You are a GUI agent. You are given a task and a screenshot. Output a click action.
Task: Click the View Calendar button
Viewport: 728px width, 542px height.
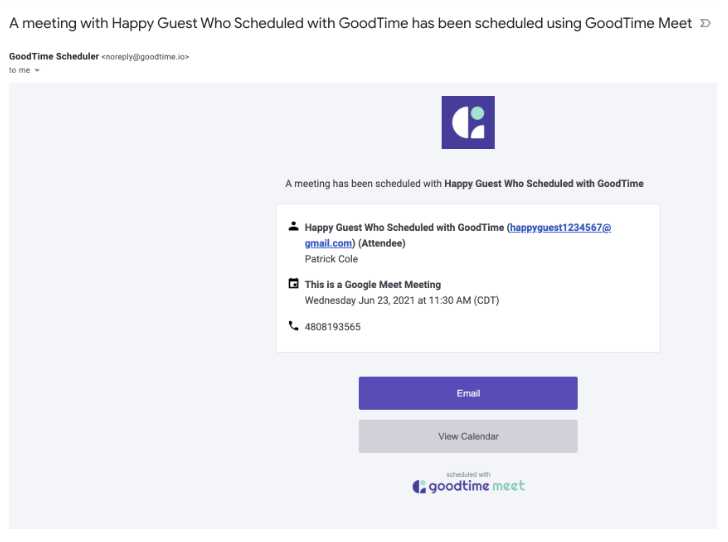click(x=468, y=437)
